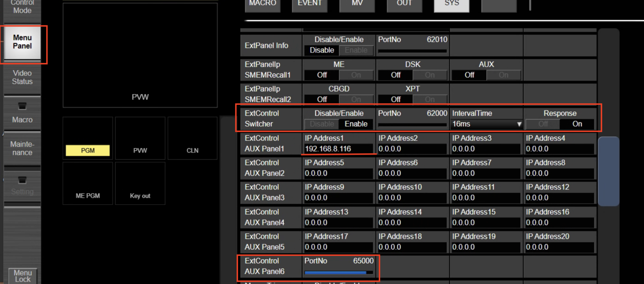Click the IP Address9 input field

click(x=338, y=198)
